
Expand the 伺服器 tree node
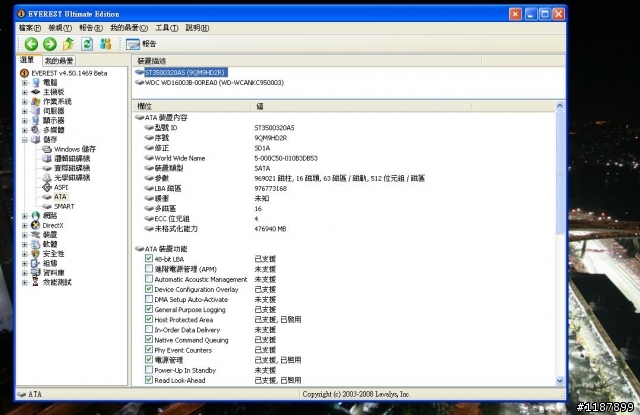tap(24, 111)
